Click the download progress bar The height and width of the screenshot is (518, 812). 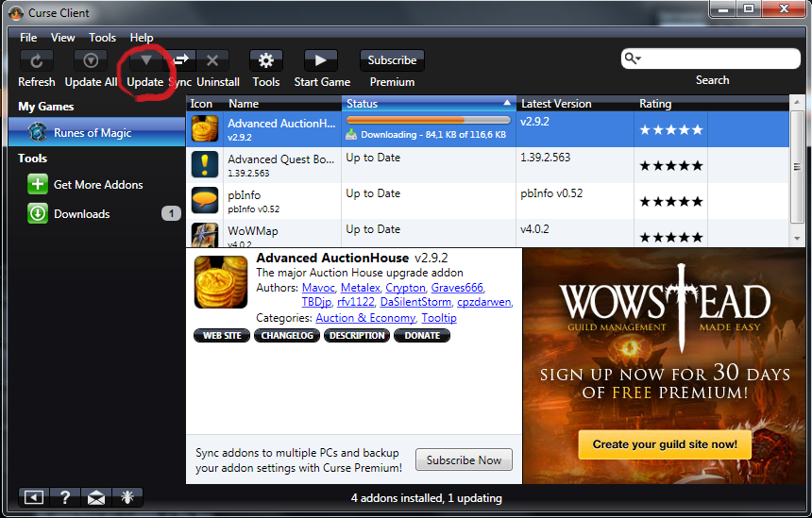pyautogui.click(x=429, y=120)
